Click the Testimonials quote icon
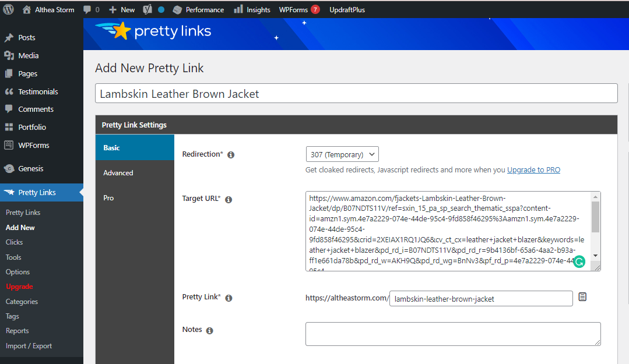 [9, 92]
